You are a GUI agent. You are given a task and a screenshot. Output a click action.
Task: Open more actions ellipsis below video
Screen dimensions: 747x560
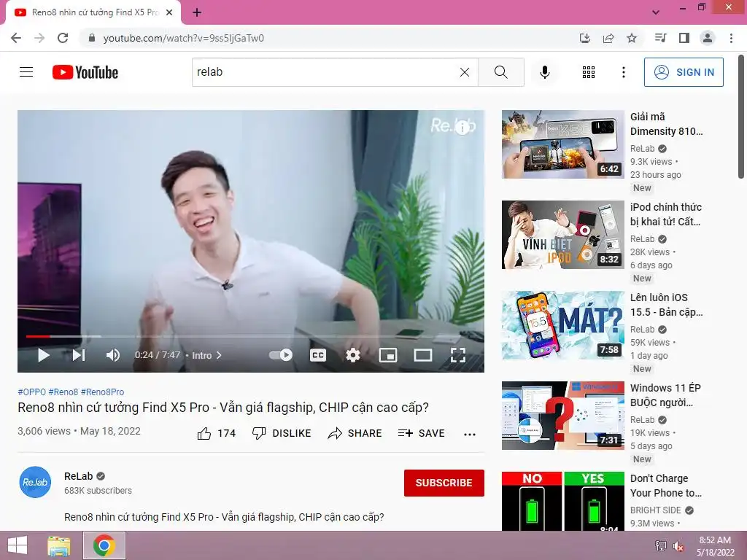click(x=470, y=435)
